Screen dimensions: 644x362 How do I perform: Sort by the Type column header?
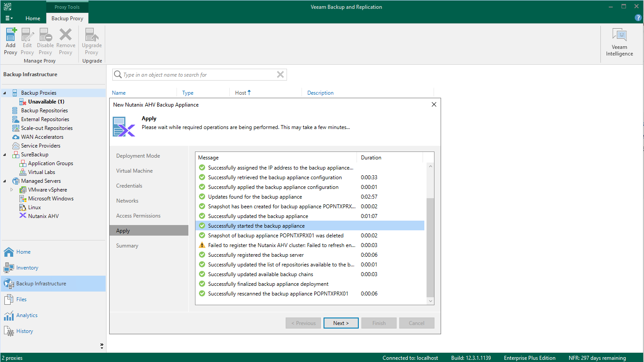click(188, 93)
